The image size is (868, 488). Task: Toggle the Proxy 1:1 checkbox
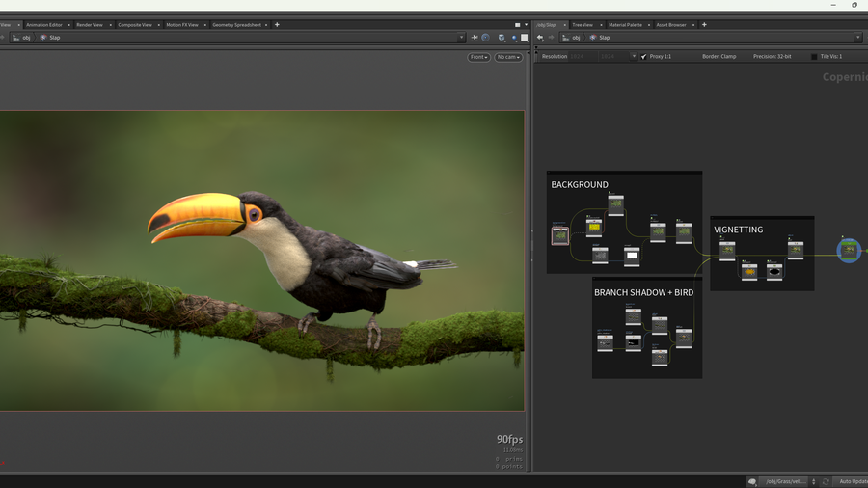(644, 57)
